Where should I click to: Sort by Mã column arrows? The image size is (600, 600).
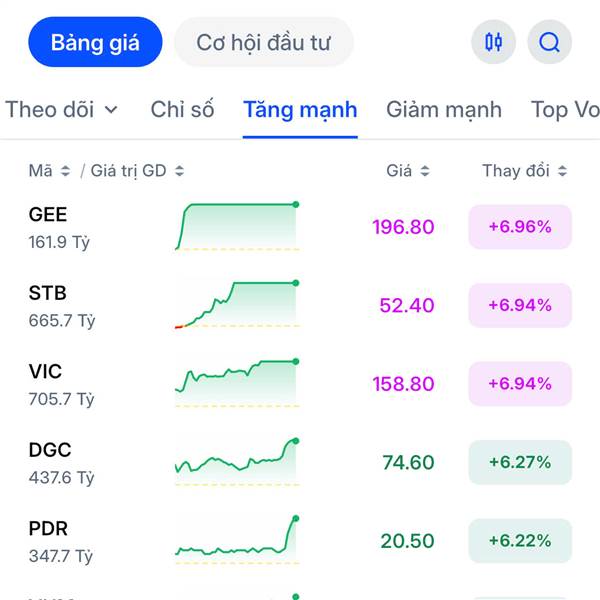pyautogui.click(x=65, y=171)
